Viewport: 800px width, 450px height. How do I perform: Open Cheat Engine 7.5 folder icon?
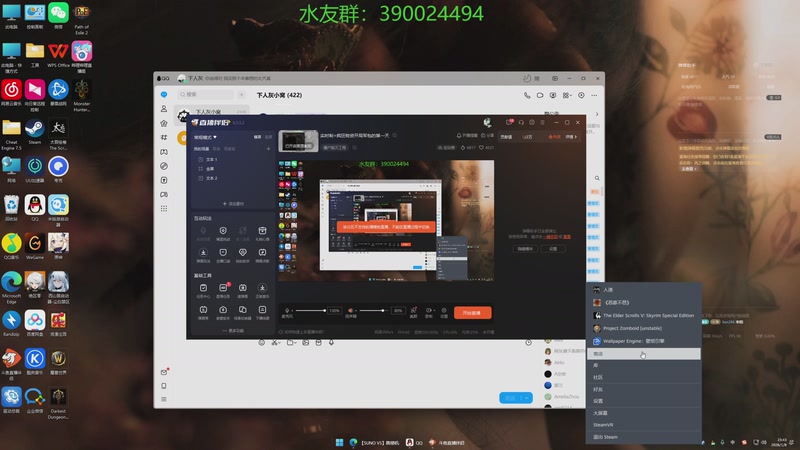click(x=11, y=135)
